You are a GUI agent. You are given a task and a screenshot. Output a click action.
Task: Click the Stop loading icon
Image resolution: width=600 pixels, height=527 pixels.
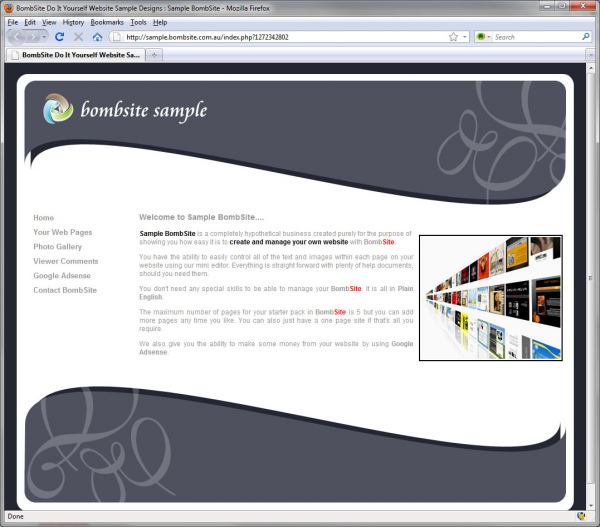(78, 37)
